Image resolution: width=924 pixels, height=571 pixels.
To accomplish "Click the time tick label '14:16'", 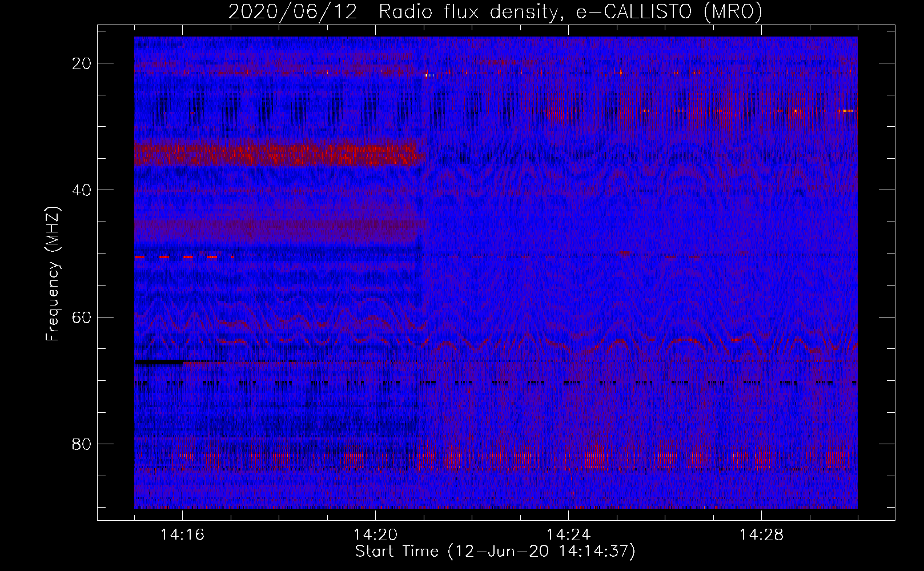I will (183, 535).
